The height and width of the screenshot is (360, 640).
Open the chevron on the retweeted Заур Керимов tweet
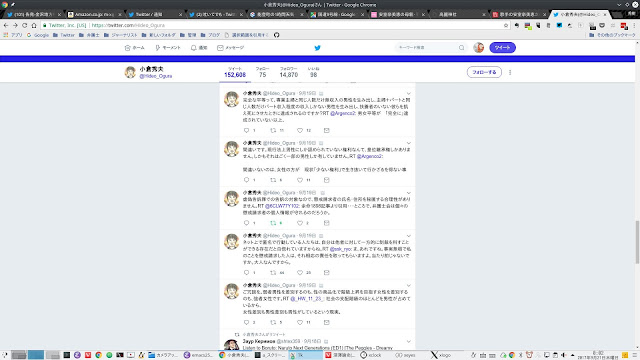pyautogui.click(x=409, y=341)
